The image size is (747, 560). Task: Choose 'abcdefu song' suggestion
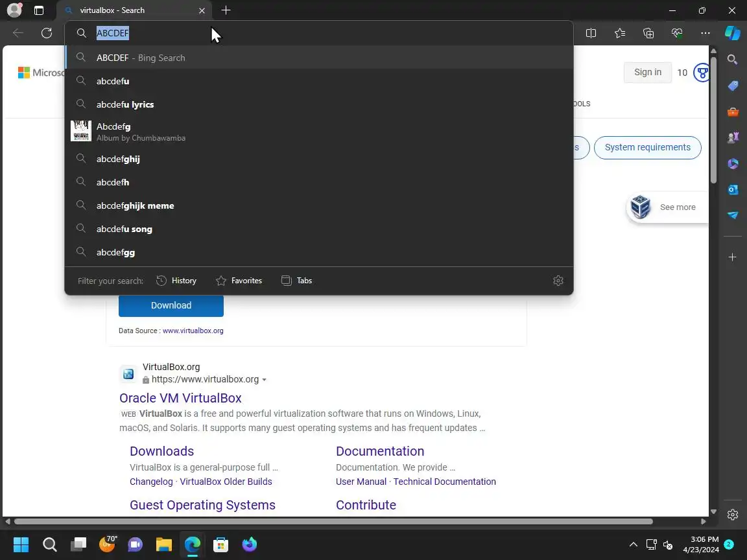click(319, 229)
